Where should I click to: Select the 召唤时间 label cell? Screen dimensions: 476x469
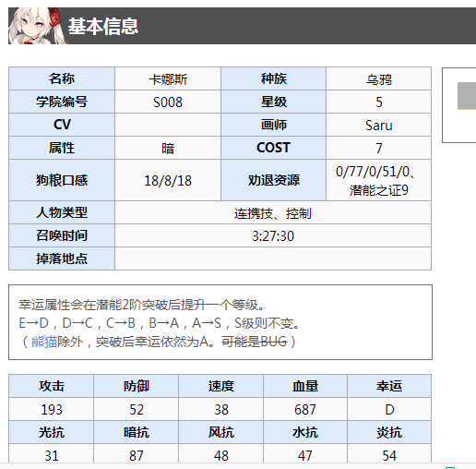point(62,235)
